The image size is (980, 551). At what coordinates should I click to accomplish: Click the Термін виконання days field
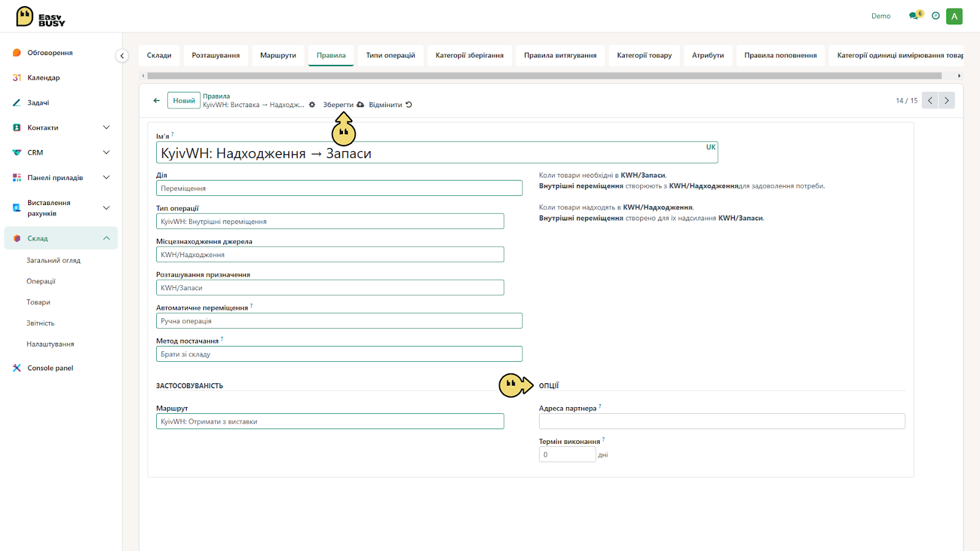click(x=567, y=454)
